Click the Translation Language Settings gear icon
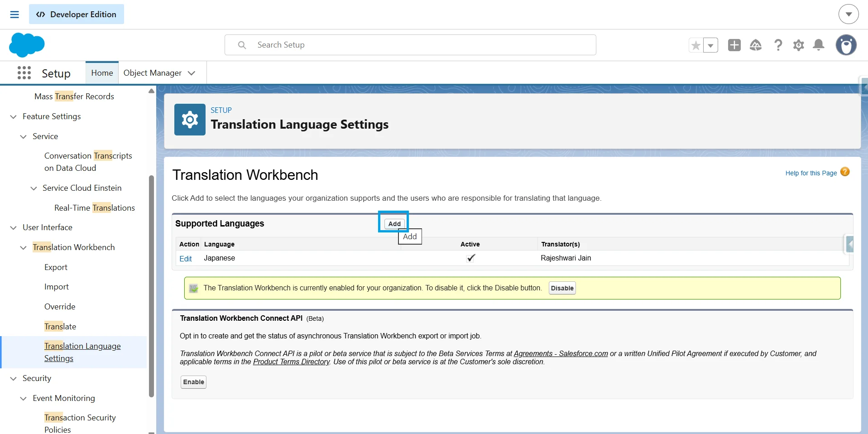The width and height of the screenshot is (868, 434). click(190, 120)
